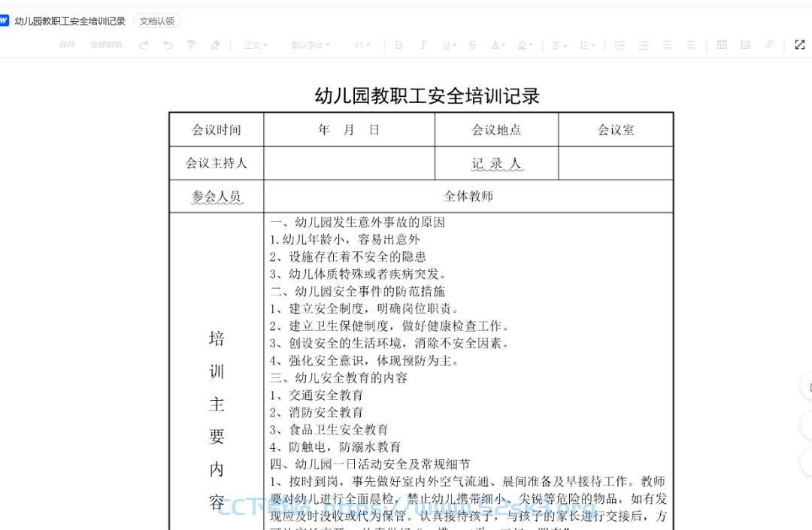Image resolution: width=812 pixels, height=530 pixels.
Task: Click the line starting 1、按时到岗
Action: tap(468, 482)
